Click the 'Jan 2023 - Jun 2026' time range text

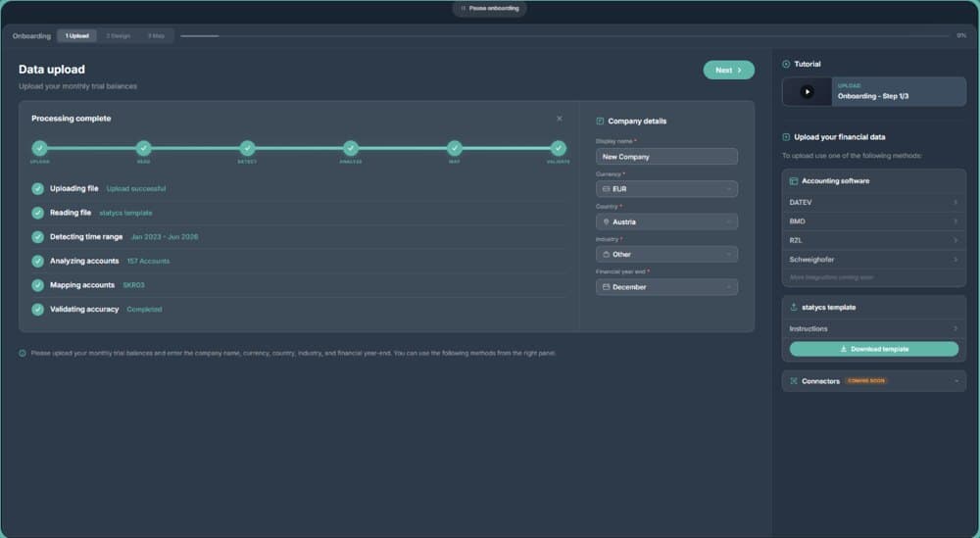coord(165,237)
